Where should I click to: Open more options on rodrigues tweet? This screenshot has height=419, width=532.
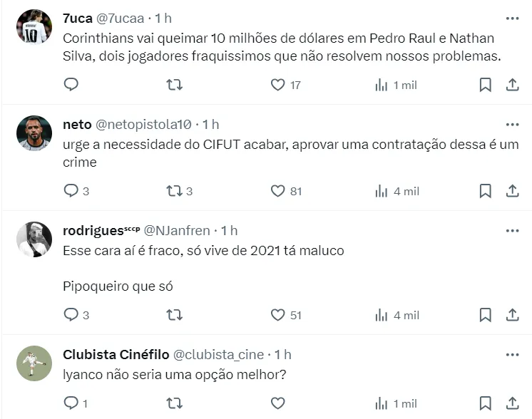[512, 230]
